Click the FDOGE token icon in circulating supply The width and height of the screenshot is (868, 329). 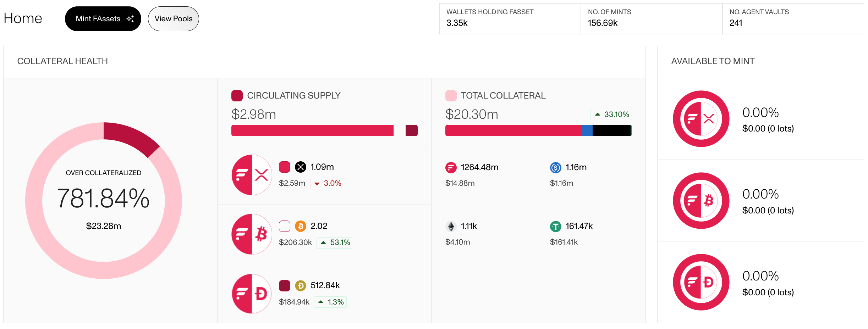pyautogui.click(x=252, y=294)
